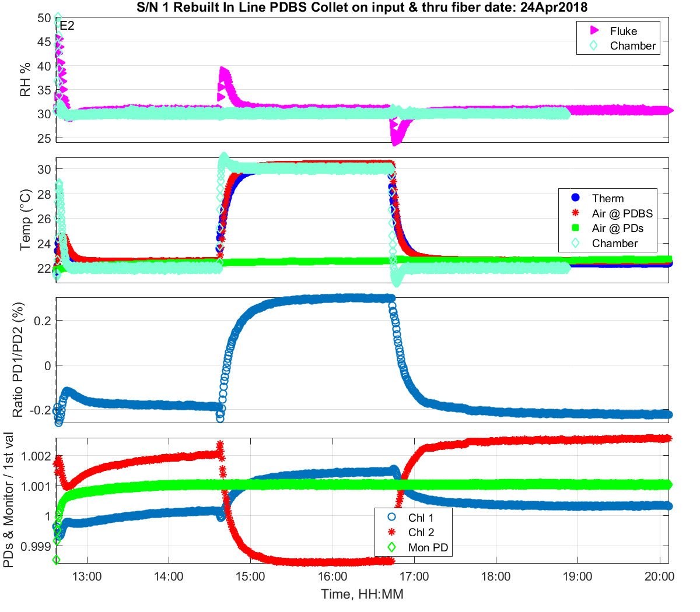Select the Fluke legend label

[x=624, y=31]
